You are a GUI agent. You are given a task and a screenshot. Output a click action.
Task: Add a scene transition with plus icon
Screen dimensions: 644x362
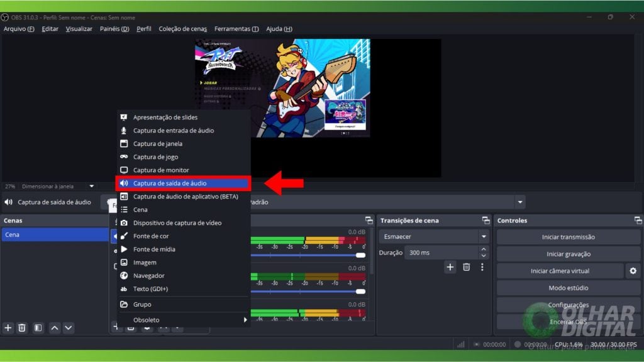450,267
